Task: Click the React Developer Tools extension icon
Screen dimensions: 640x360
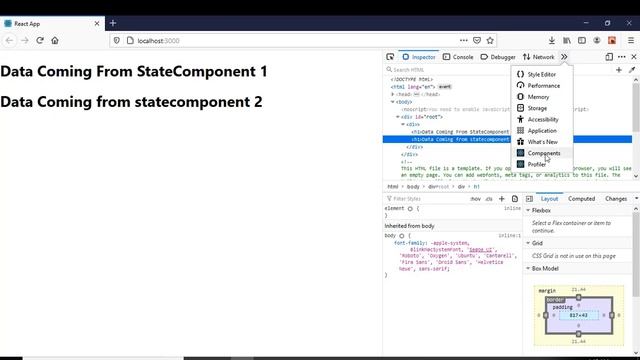Action: [x=612, y=40]
